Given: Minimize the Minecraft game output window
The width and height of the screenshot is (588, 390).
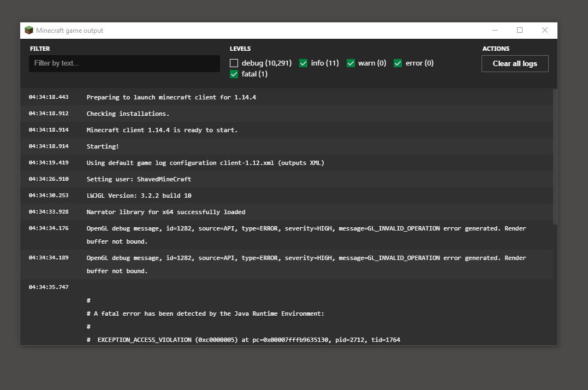Looking at the screenshot, I should click(x=495, y=31).
